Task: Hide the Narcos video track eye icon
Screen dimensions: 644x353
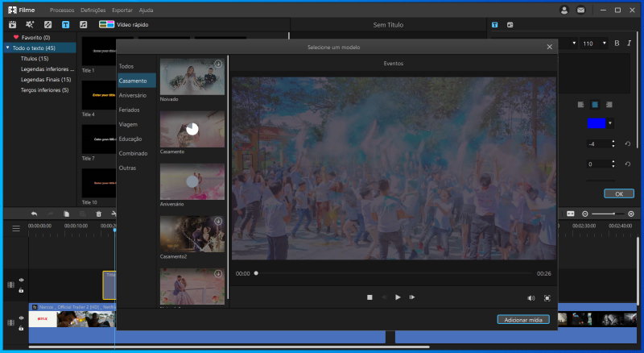Action: tap(21, 318)
